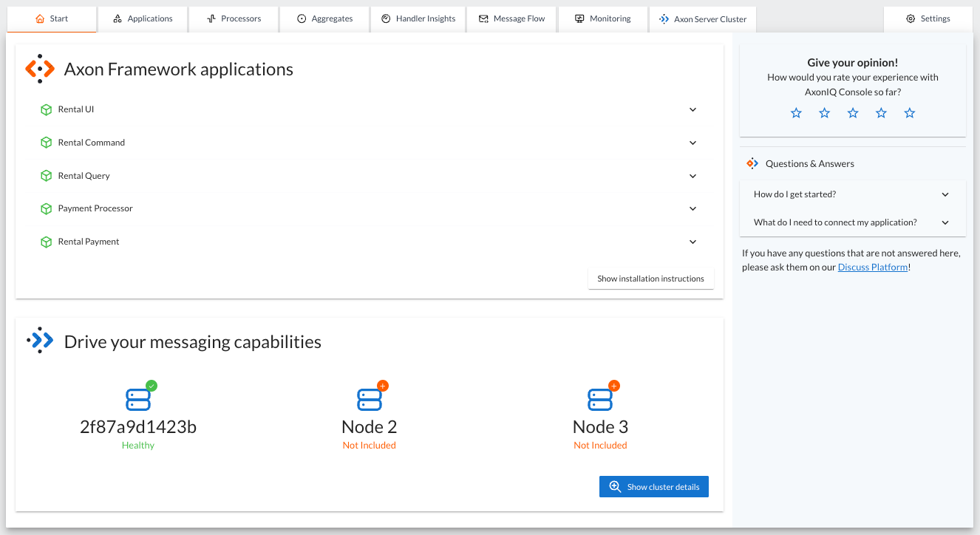Go to the Aggregates tab
Screen dimensions: 980x535
tap(324, 19)
